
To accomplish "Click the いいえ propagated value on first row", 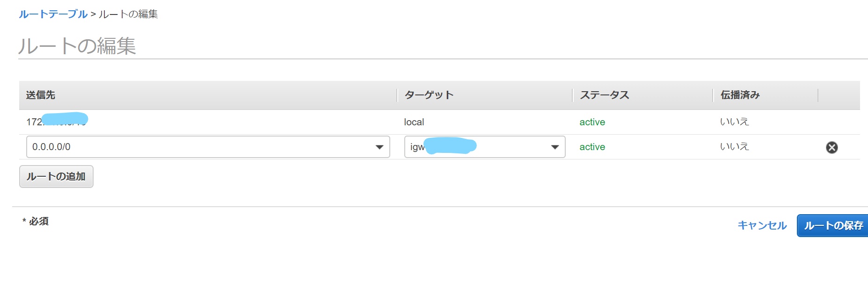I will coord(734,122).
